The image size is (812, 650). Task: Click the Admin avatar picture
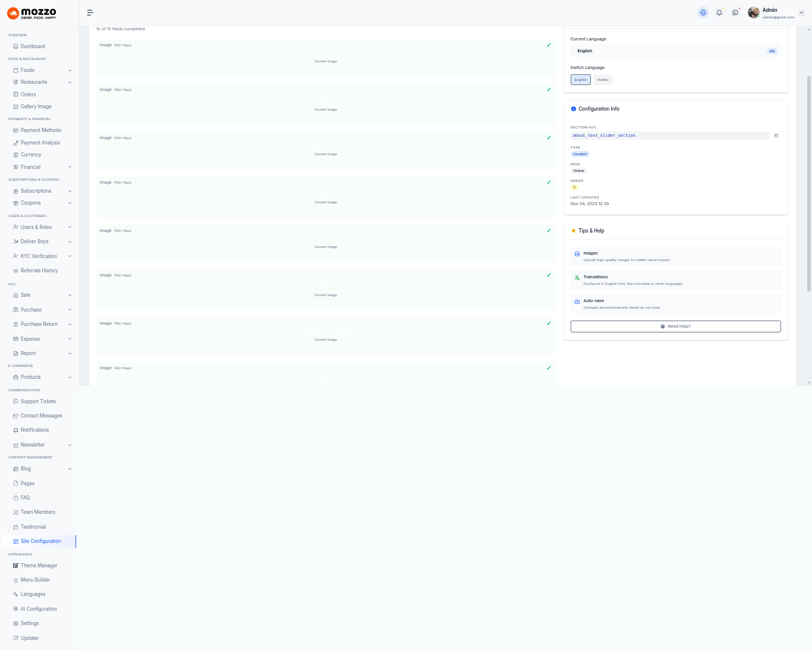point(754,12)
